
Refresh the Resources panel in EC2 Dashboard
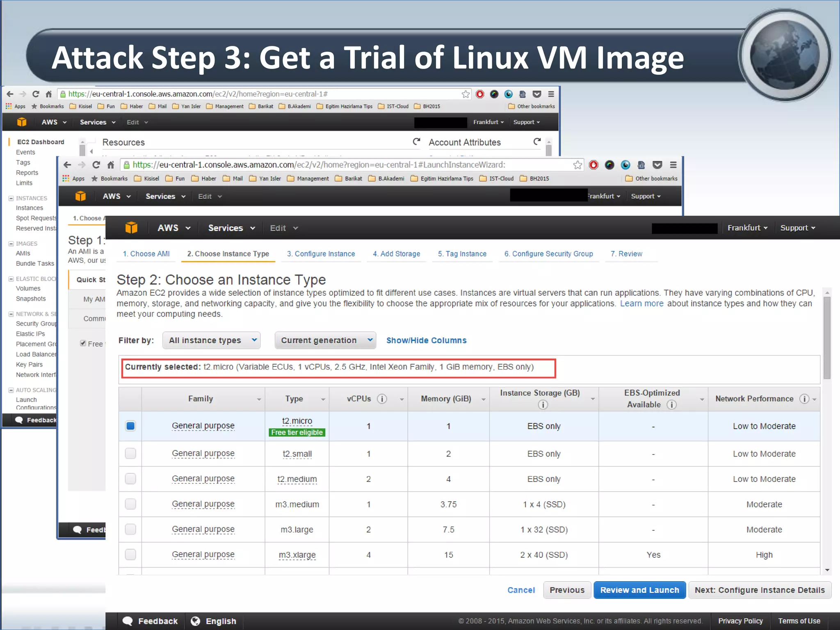[x=416, y=142]
